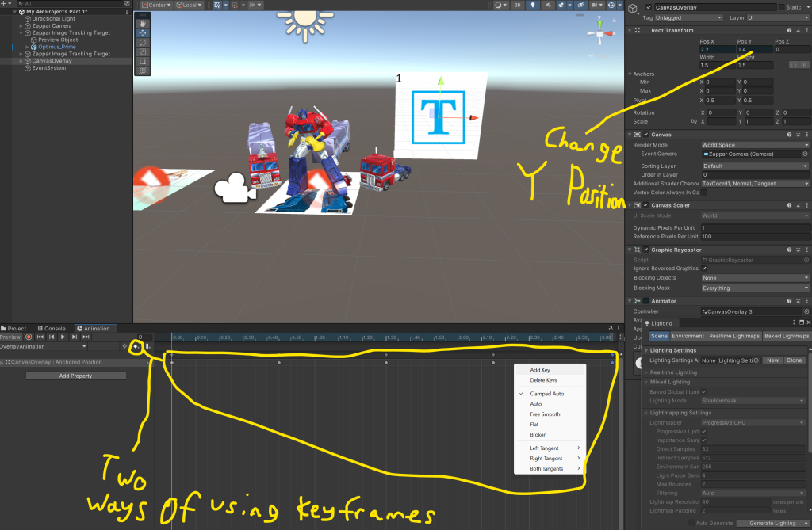Click the Generate Lighting button
The image size is (812, 530).
(772, 523)
